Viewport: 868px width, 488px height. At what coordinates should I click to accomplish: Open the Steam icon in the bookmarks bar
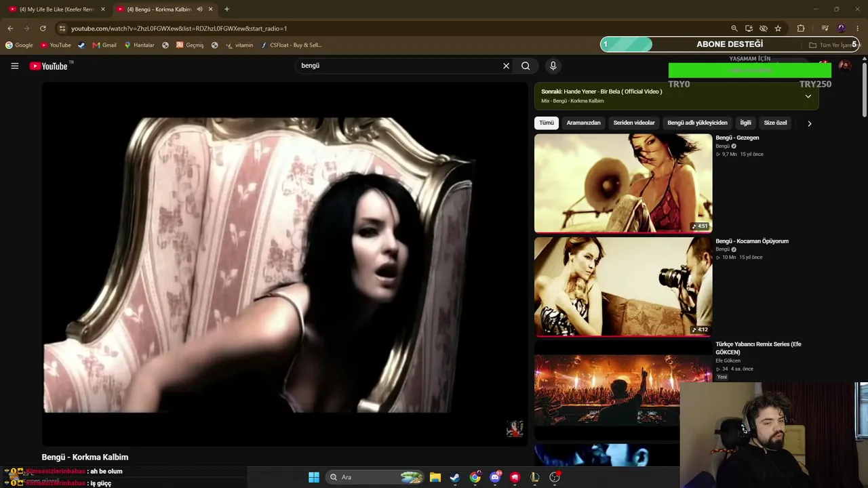81,45
